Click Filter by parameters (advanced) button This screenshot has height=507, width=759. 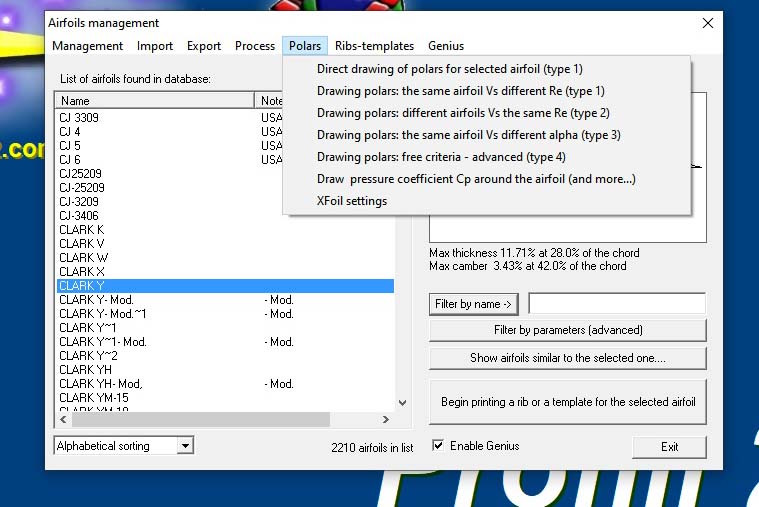(x=568, y=330)
